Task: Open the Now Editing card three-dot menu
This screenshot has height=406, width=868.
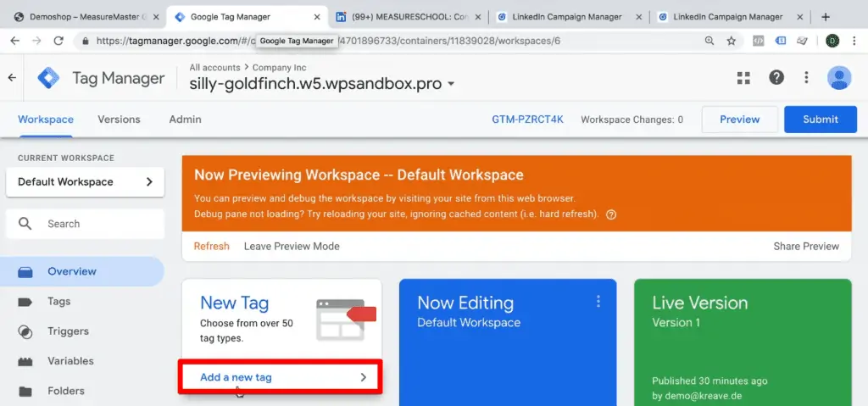Action: coord(598,301)
